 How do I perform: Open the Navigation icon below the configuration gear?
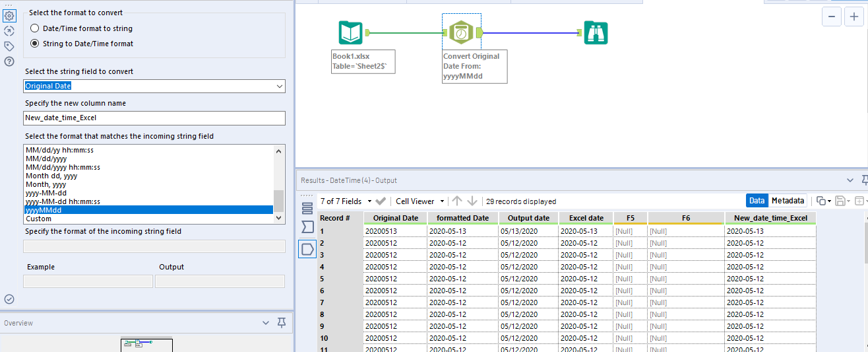point(9,31)
